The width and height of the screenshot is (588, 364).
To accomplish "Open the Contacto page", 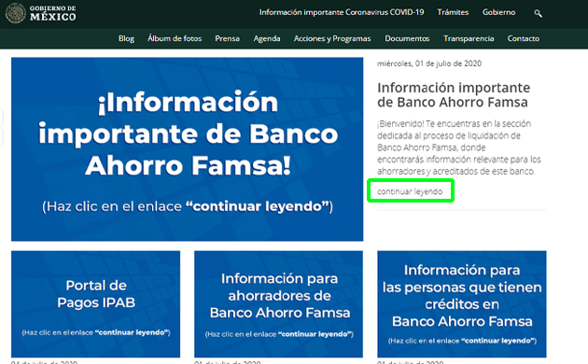I will click(523, 38).
